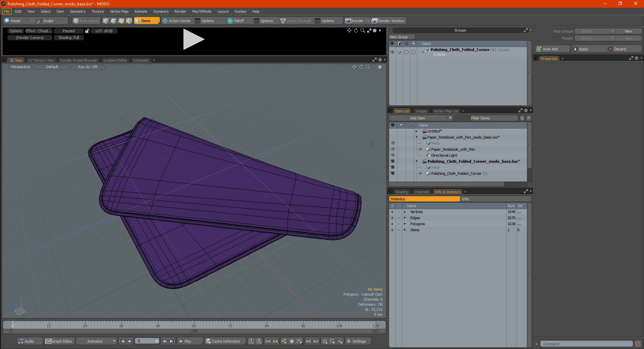
Task: Expand the Vertices statistics row
Action: tap(405, 212)
